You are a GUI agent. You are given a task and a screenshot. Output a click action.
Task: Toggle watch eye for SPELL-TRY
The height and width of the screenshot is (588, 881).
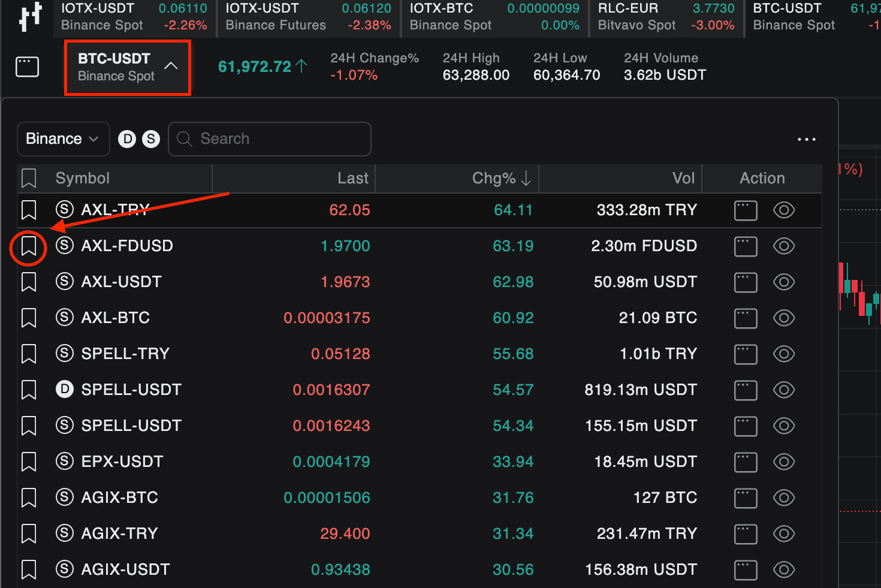(x=784, y=354)
